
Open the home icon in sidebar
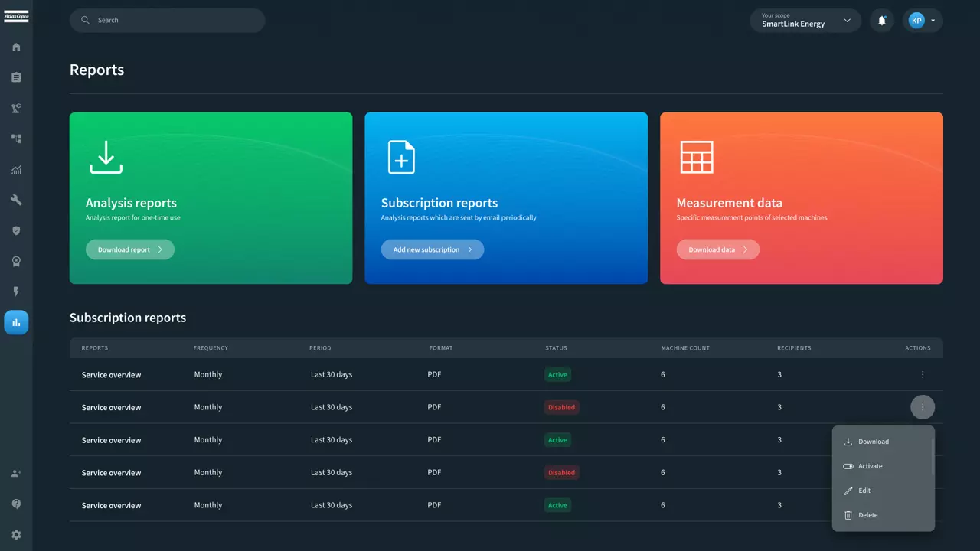[x=16, y=47]
